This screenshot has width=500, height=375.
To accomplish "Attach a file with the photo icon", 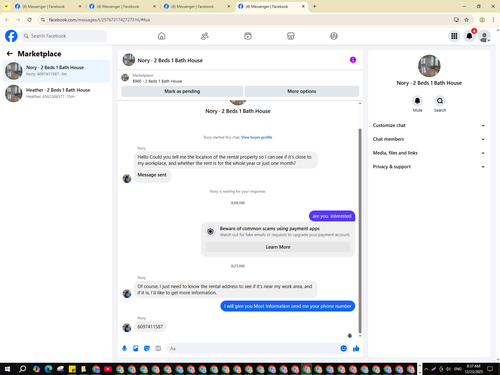I will [x=136, y=348].
